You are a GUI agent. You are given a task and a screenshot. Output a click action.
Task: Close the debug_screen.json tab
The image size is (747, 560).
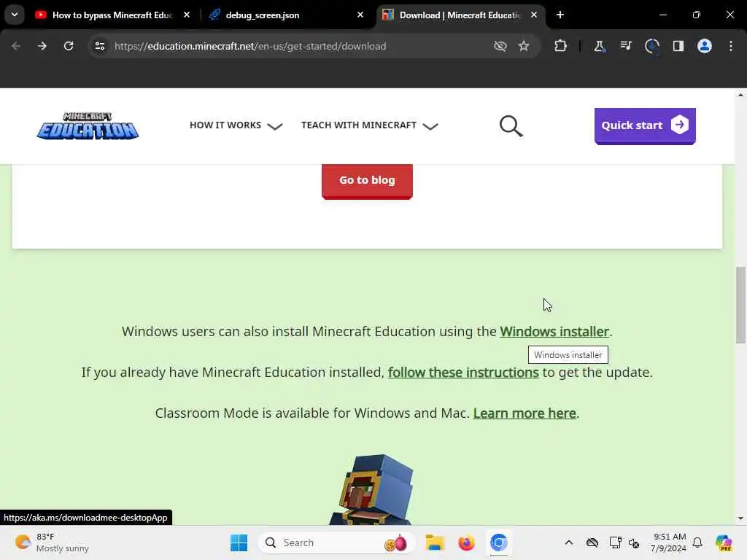pos(360,15)
